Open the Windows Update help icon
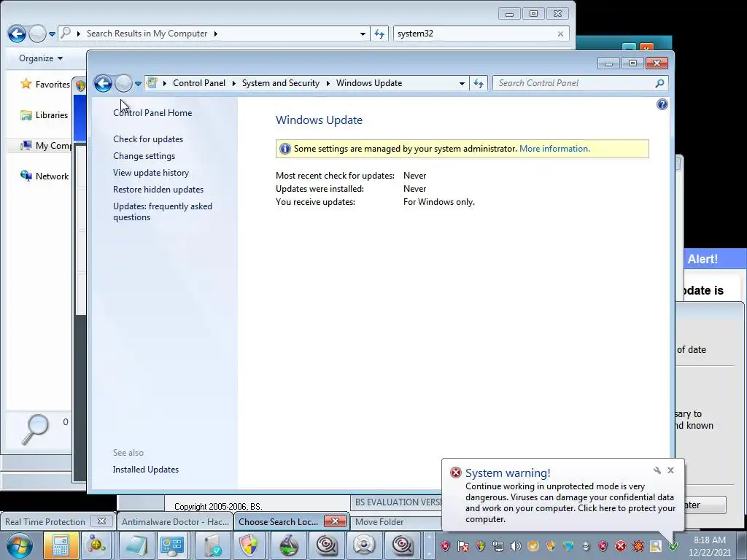Image resolution: width=747 pixels, height=560 pixels. (662, 104)
